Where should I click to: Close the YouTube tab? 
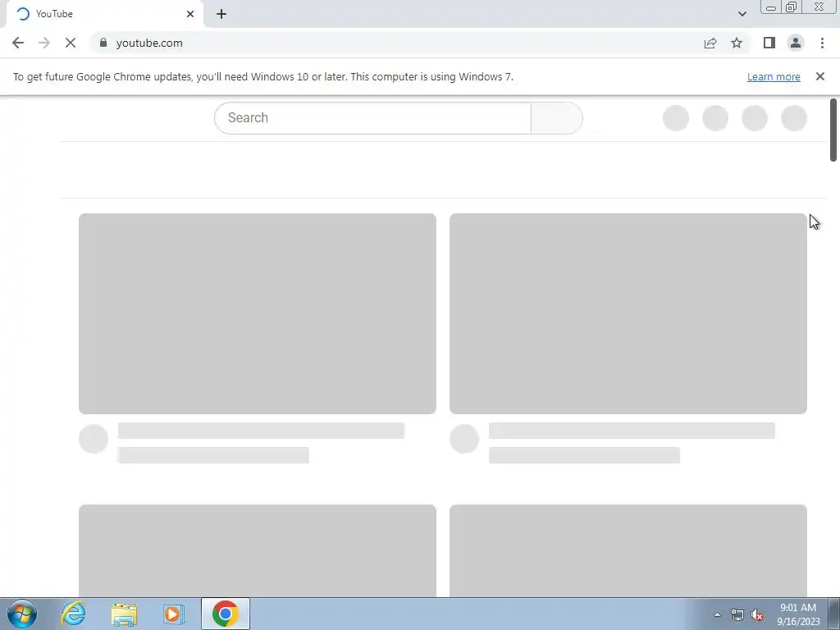pos(190,14)
